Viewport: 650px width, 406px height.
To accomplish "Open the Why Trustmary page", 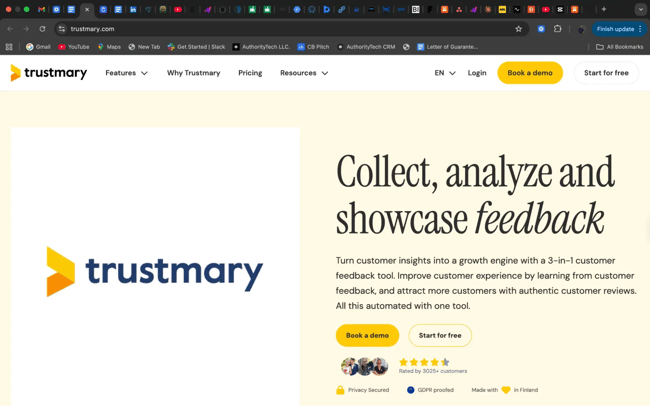I will [x=194, y=73].
